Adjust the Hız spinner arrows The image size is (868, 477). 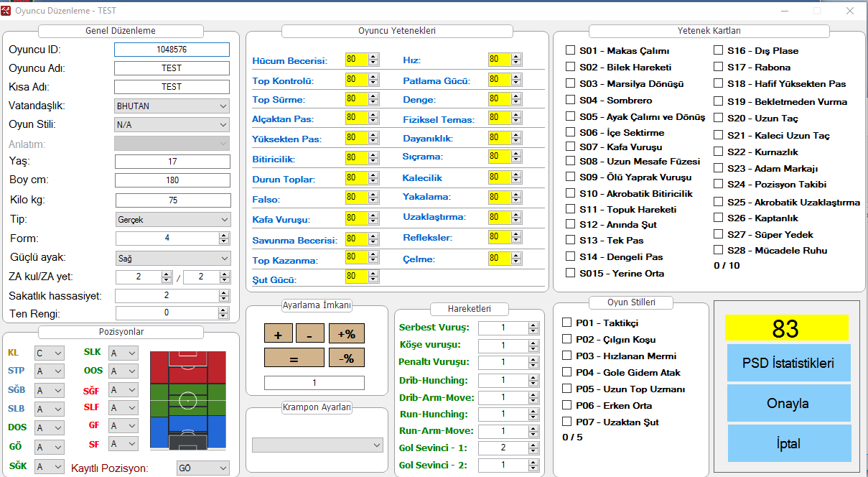coord(516,60)
